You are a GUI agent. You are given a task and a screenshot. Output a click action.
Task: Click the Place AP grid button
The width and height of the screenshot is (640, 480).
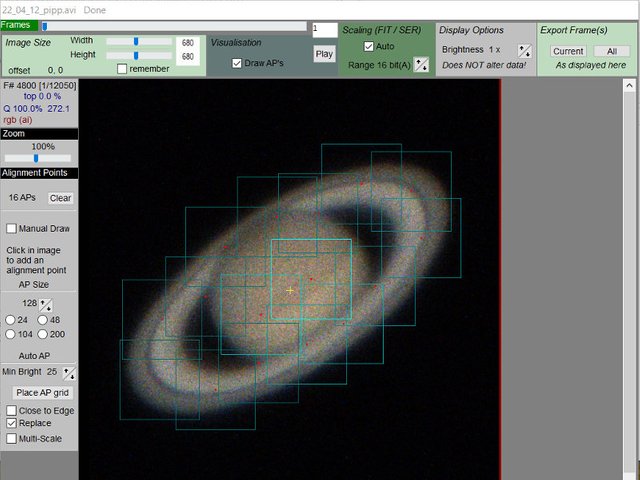(42, 393)
